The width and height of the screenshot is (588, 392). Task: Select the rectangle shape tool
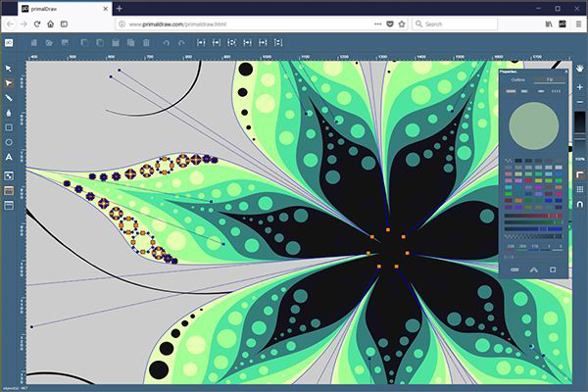9,127
